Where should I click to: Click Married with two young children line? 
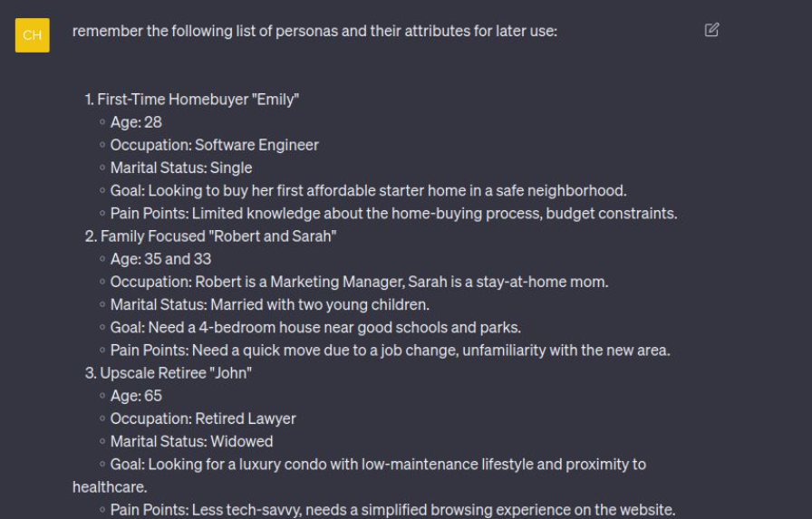point(270,304)
